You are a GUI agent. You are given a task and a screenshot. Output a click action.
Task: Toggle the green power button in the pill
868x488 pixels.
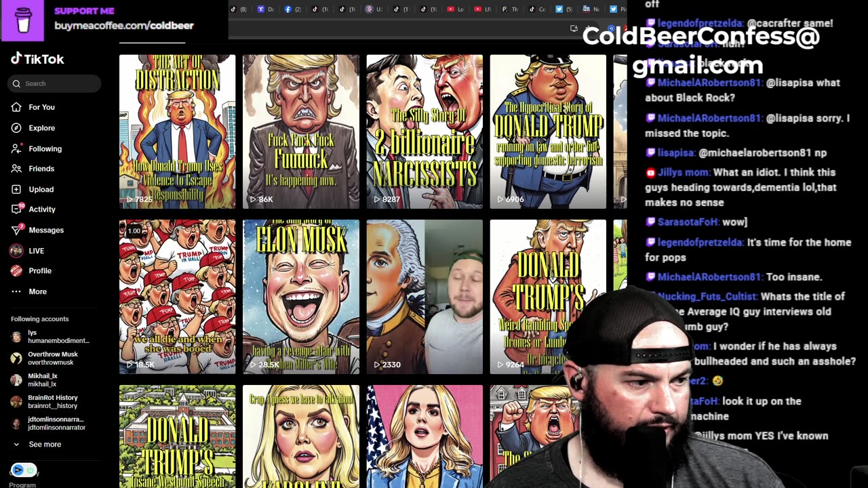(x=30, y=470)
